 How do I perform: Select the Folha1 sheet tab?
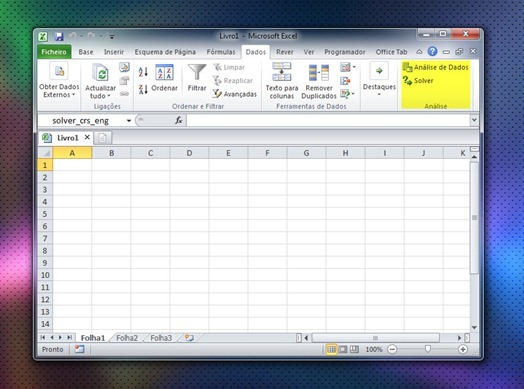93,338
